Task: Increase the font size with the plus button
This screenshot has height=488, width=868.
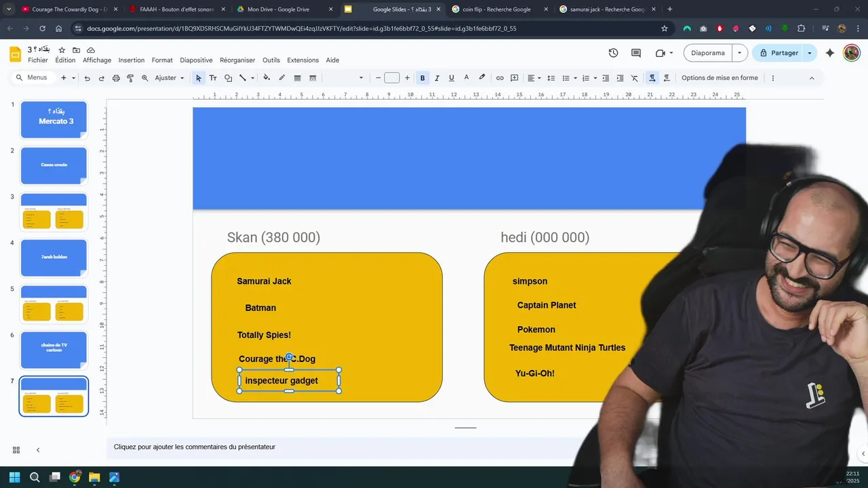Action: [407, 78]
